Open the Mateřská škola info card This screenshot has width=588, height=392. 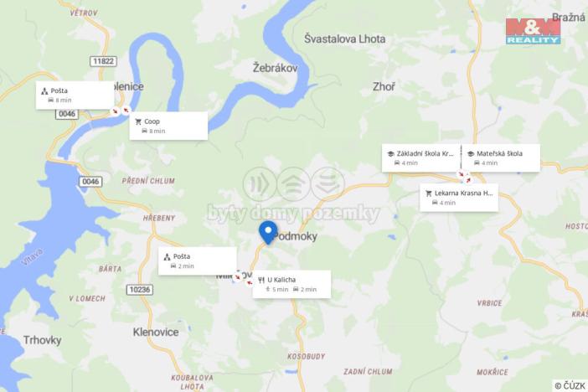[501, 158]
